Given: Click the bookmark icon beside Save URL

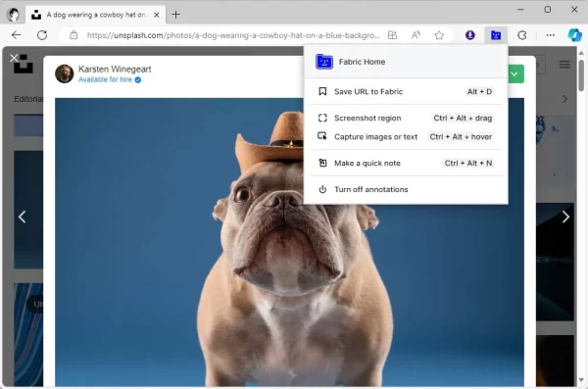Looking at the screenshot, I should tap(322, 91).
